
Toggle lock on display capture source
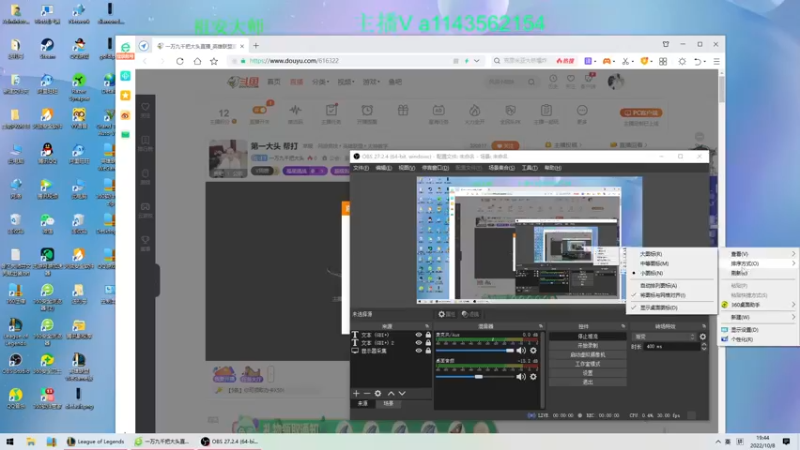pos(428,351)
